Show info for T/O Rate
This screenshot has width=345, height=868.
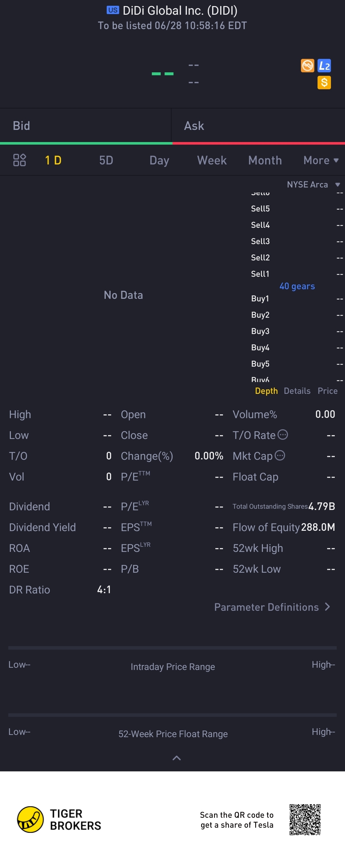(283, 435)
